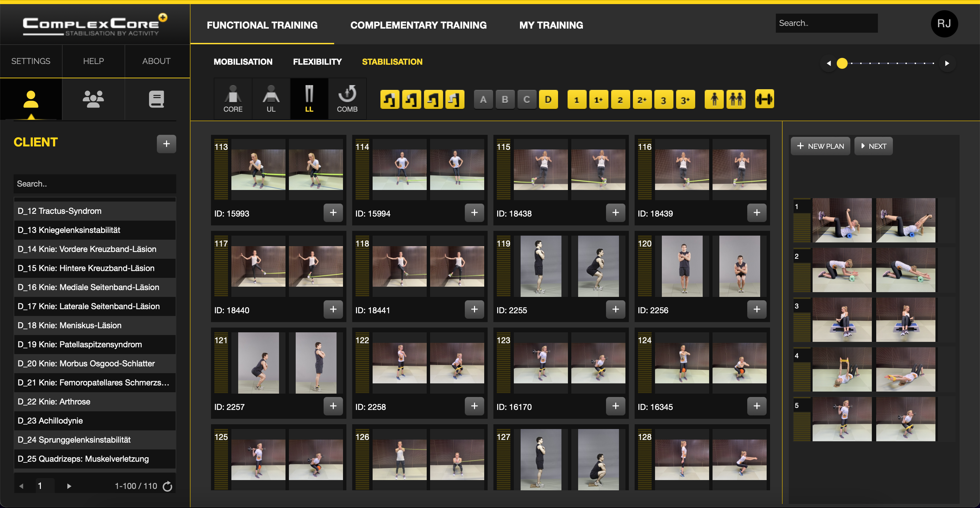Image resolution: width=980 pixels, height=508 pixels.
Task: Open the Complementary Training tab
Action: (x=418, y=25)
